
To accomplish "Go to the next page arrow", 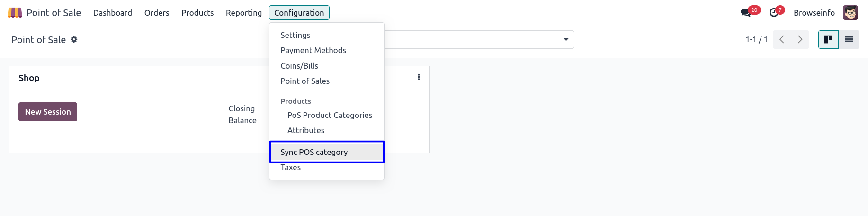I will click(x=800, y=40).
